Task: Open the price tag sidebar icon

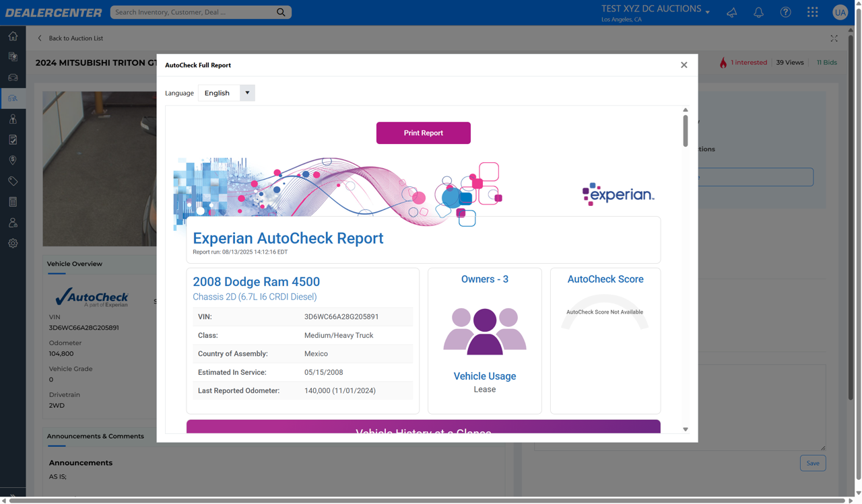Action: pyautogui.click(x=13, y=182)
